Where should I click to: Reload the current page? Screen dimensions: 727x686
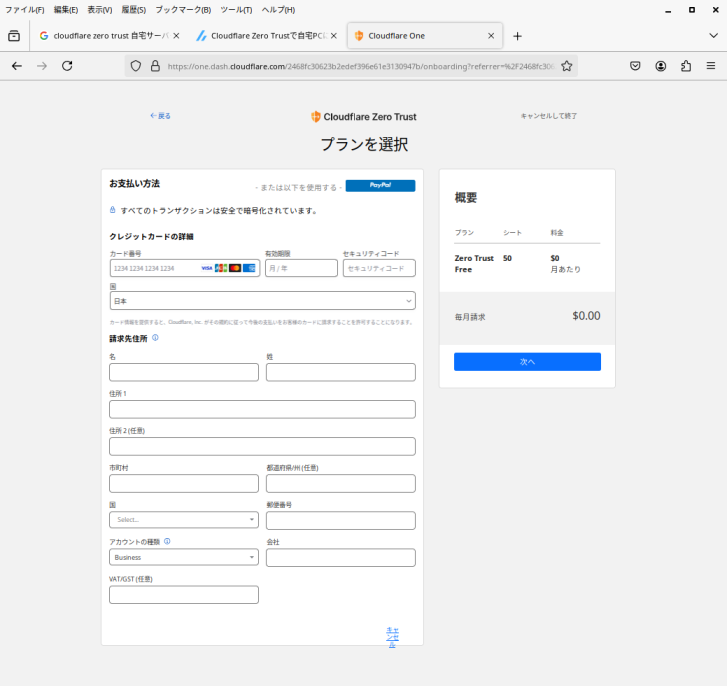click(x=67, y=66)
